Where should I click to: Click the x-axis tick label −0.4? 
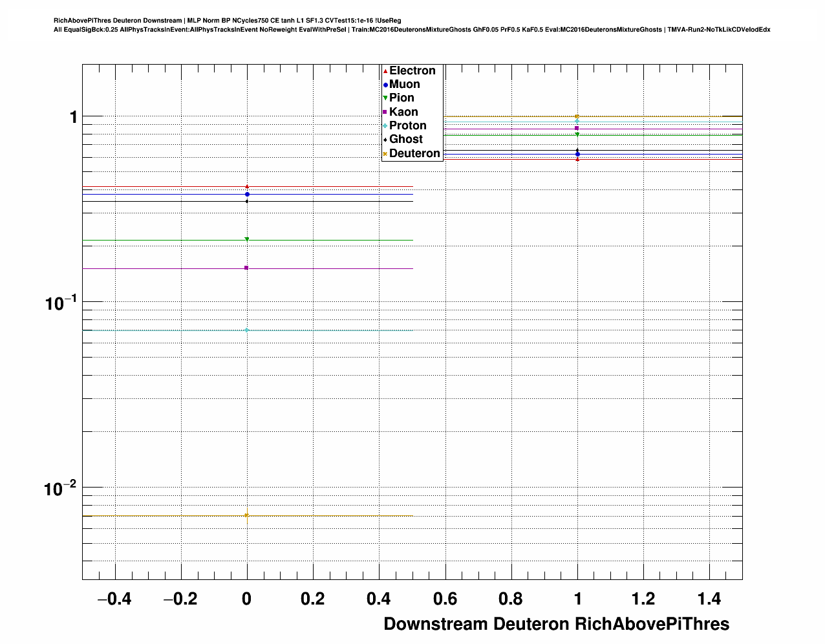114,599
